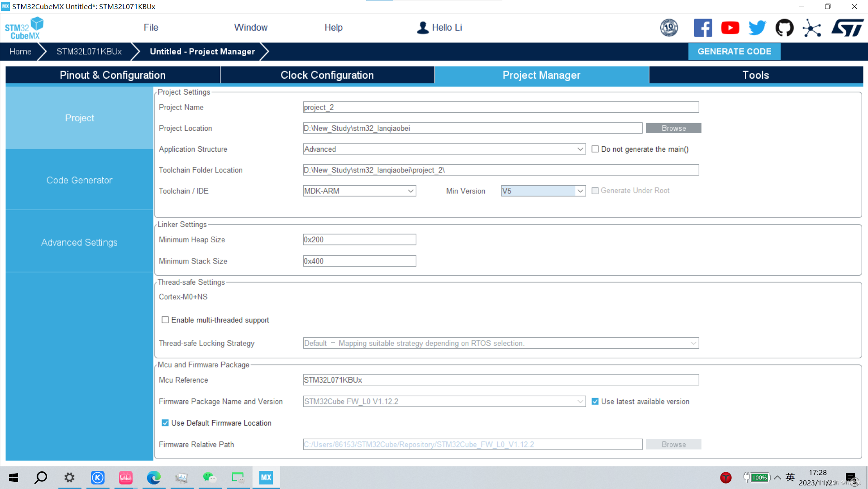
Task: Open WeChat from the taskbar
Action: coord(210,478)
